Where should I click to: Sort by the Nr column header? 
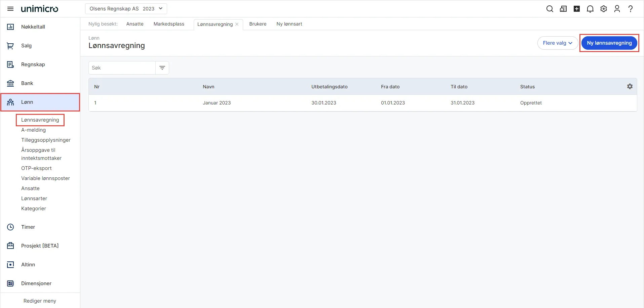[97, 87]
